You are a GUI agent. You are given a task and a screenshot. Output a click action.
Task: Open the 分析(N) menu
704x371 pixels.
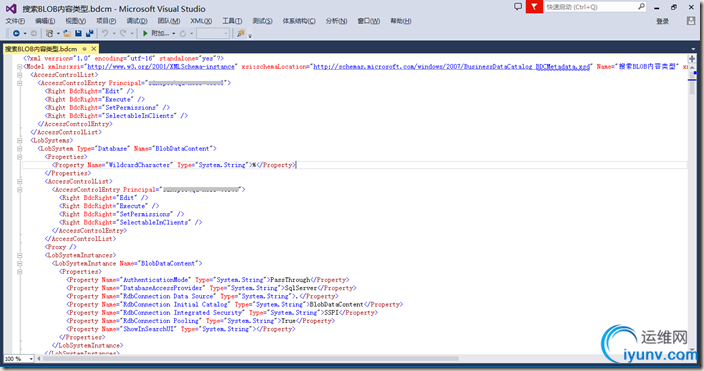pos(336,21)
